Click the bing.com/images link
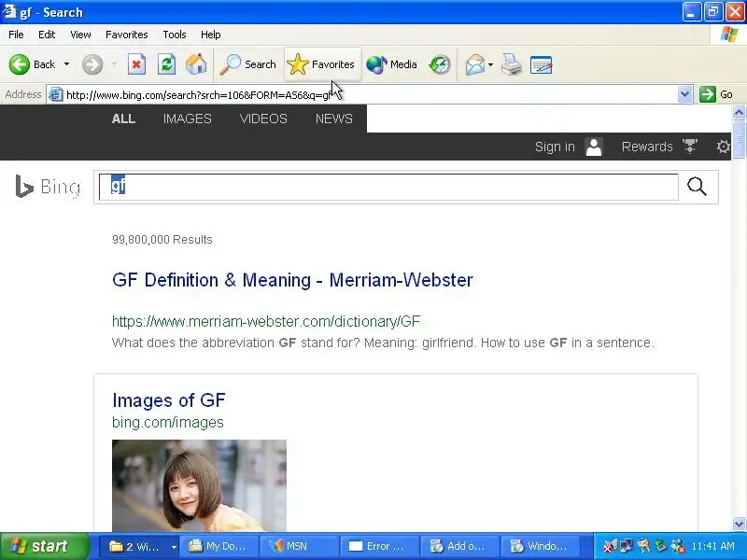 pos(168,423)
